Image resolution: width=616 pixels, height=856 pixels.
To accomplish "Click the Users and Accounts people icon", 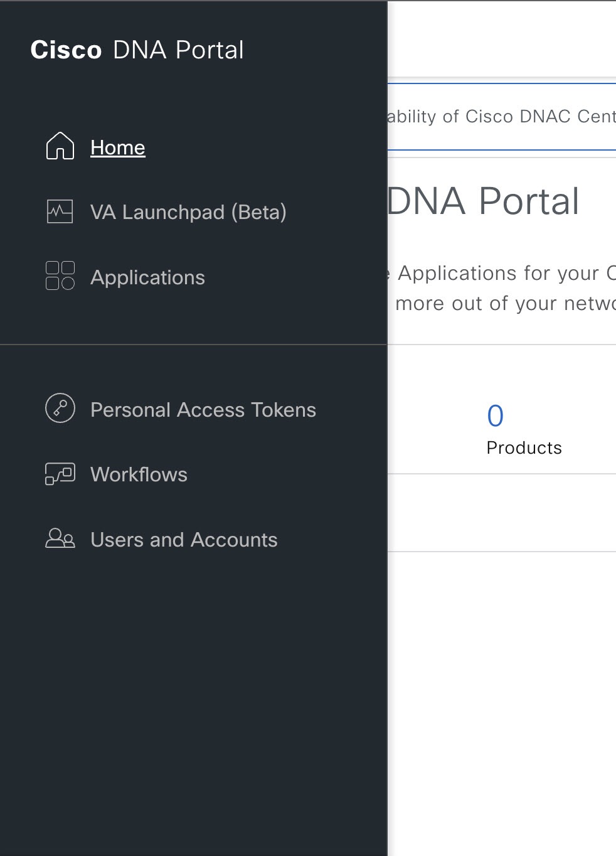I will coord(60,538).
